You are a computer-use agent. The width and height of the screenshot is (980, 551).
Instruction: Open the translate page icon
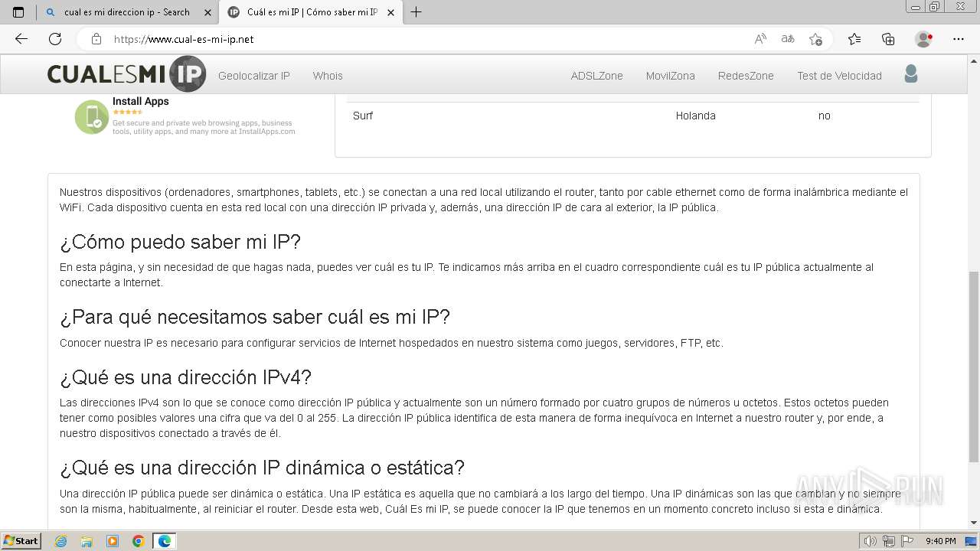click(x=788, y=39)
